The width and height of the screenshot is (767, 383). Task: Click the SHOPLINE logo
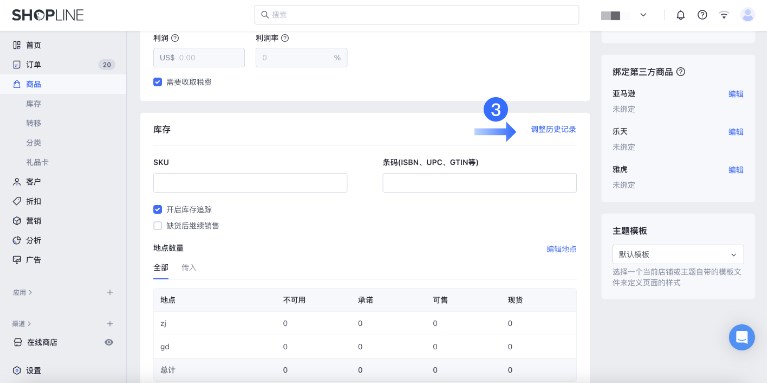[x=47, y=15]
